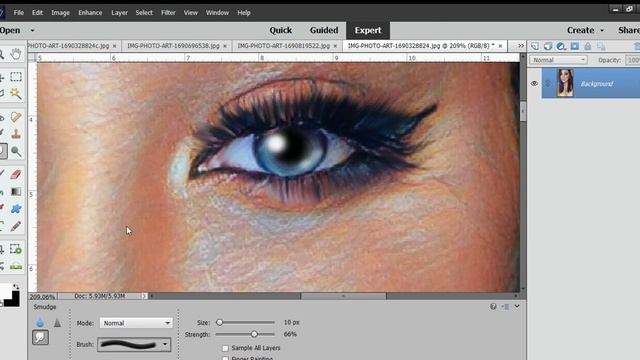Open the Enhance menu
The width and height of the screenshot is (640, 360).
coord(90,13)
